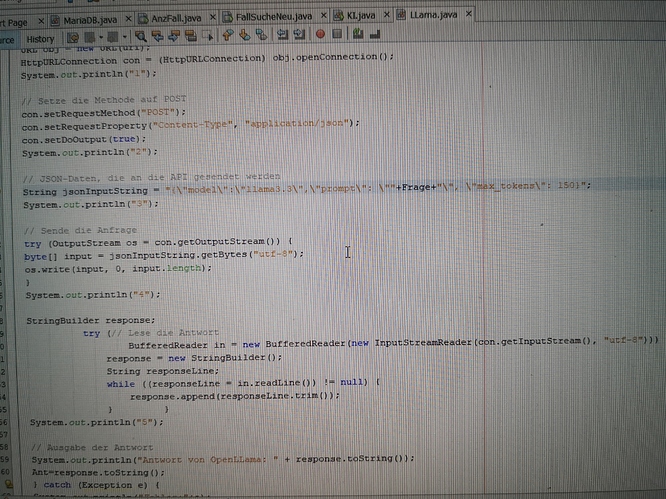666x499 pixels.
Task: Click the Comment lines icon
Action: tap(358, 33)
